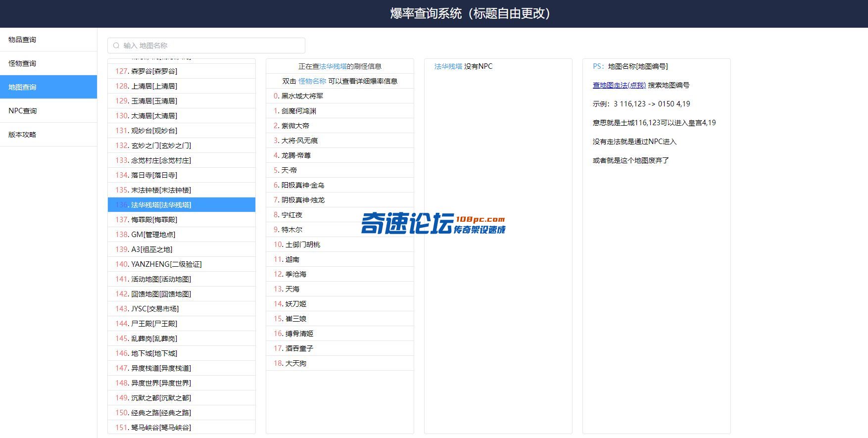Select map 131. 观妙台[观妙台]
The width and height of the screenshot is (868, 438).
tap(182, 131)
